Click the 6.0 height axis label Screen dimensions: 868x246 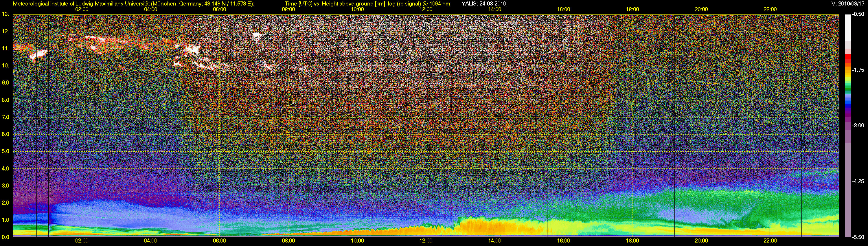(5, 134)
